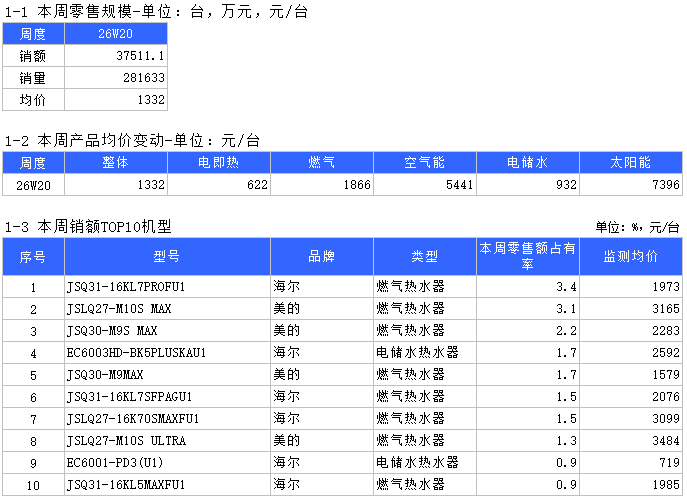Viewport: 687px width, 500px height.
Task: Click model JSQ30-M9S MAX
Action: pos(112,331)
